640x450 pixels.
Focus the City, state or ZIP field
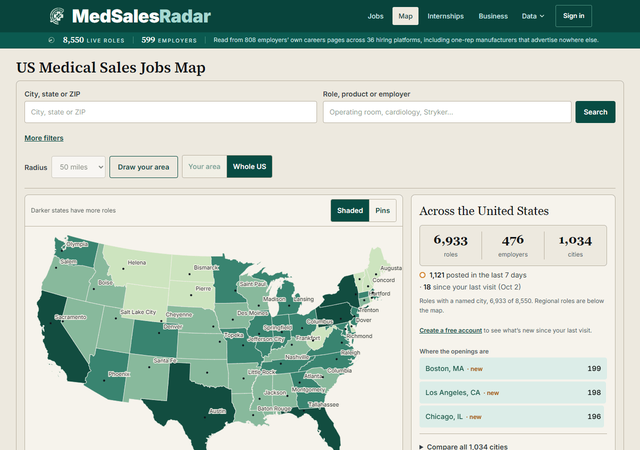[x=171, y=112]
